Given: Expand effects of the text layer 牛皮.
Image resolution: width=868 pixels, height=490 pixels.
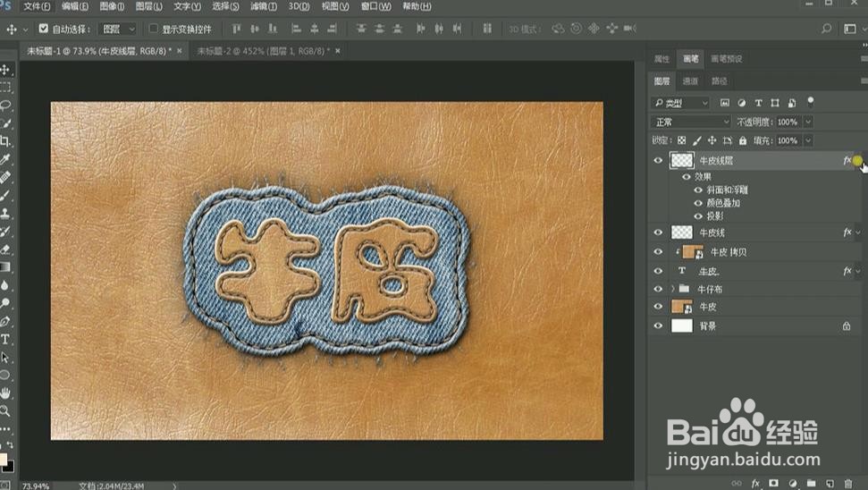Looking at the screenshot, I should (858, 271).
